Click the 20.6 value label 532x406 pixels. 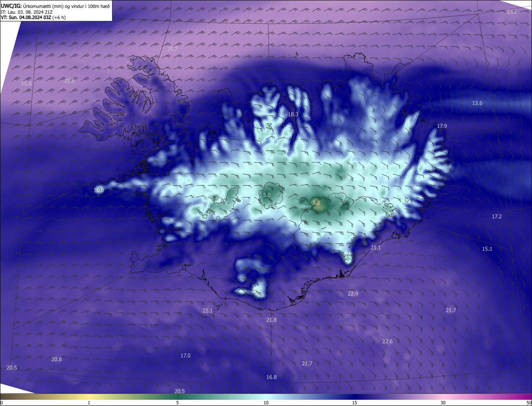(x=57, y=359)
